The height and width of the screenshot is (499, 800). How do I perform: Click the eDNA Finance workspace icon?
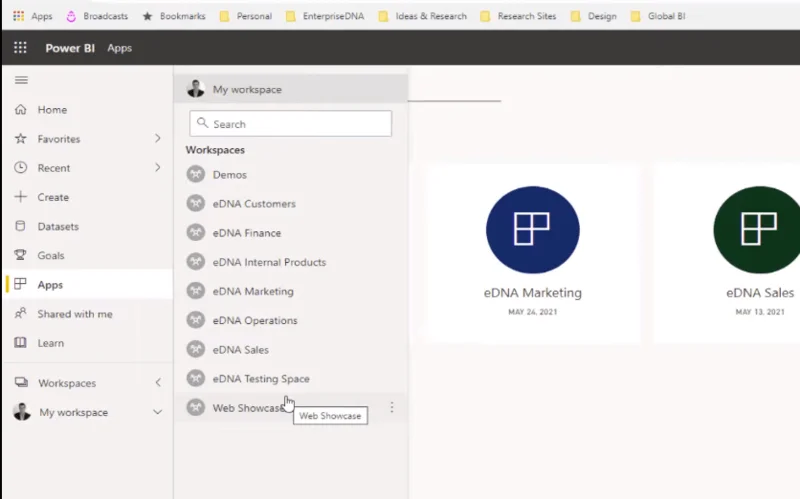tap(195, 232)
